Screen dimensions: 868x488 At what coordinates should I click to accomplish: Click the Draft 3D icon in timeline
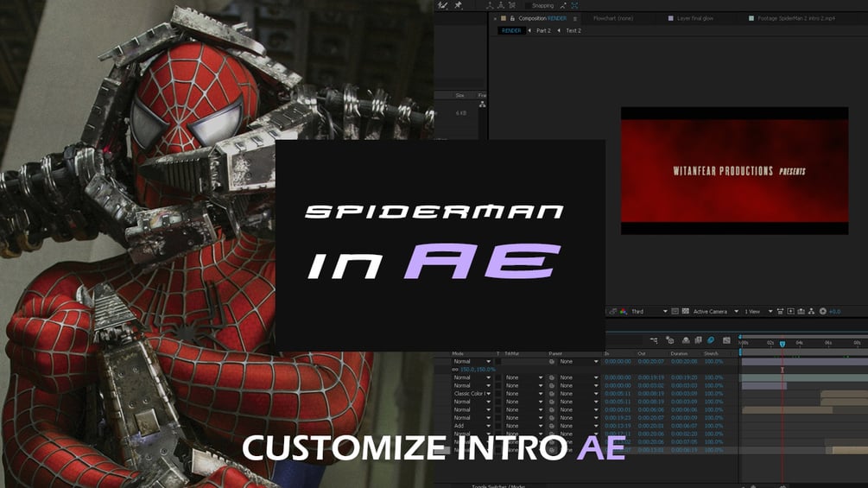tap(670, 340)
